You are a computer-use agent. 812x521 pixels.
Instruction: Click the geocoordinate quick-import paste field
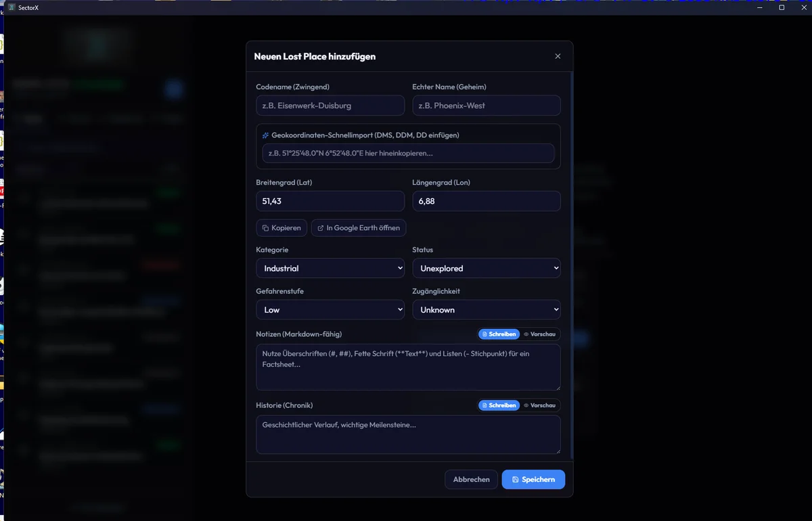409,154
